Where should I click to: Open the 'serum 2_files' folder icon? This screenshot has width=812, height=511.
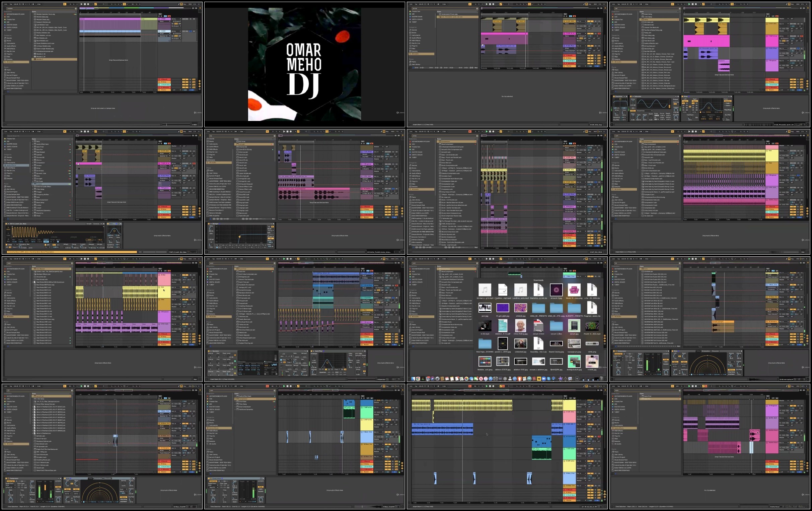tap(556, 326)
